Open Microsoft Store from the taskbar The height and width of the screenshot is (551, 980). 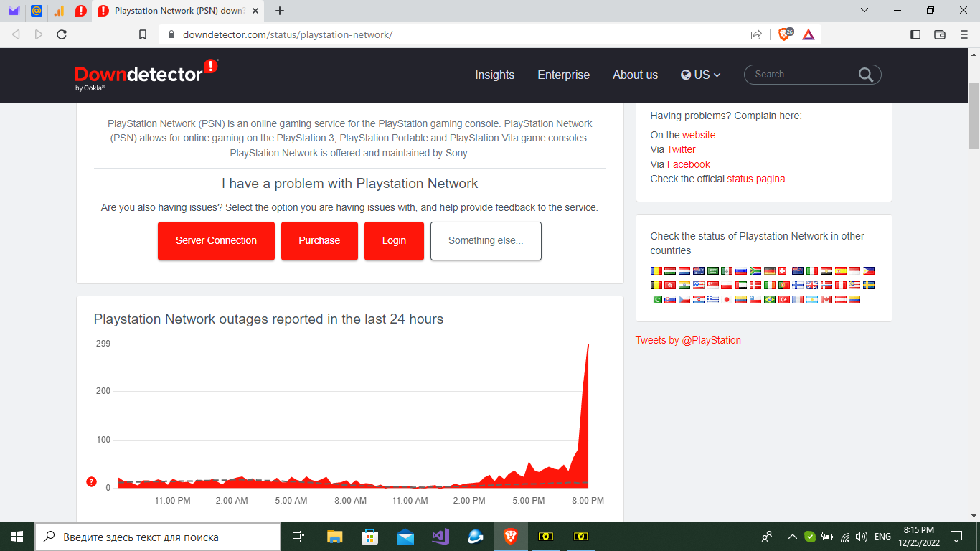click(369, 537)
